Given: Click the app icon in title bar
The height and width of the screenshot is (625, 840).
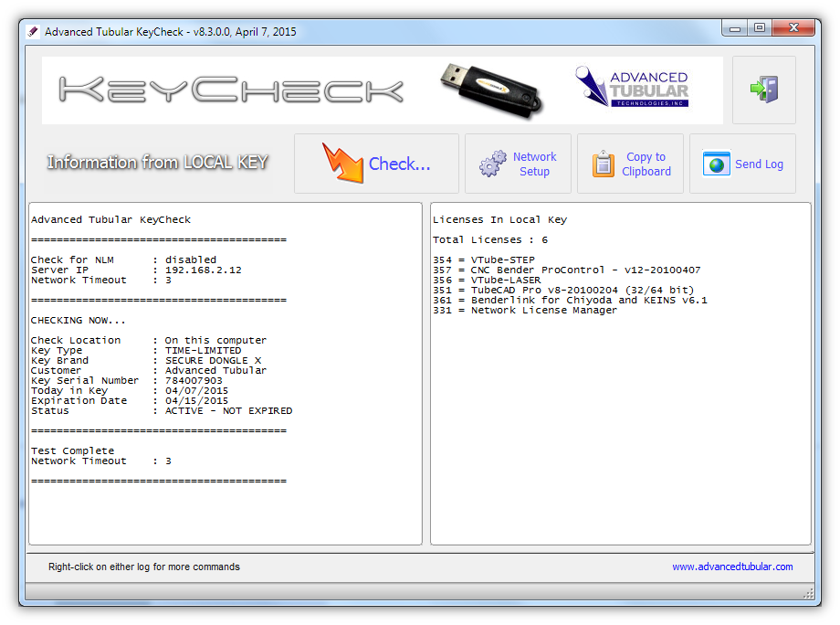Looking at the screenshot, I should pyautogui.click(x=33, y=31).
